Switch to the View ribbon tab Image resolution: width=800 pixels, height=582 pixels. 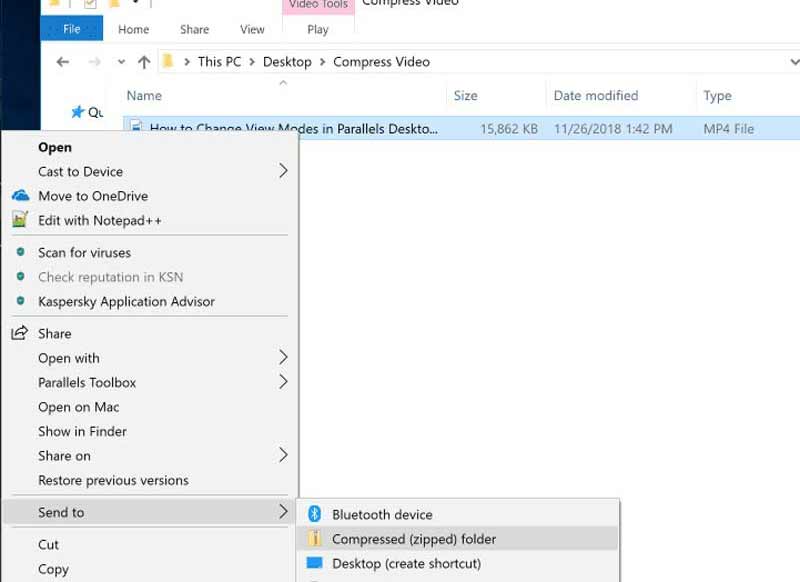[252, 30]
